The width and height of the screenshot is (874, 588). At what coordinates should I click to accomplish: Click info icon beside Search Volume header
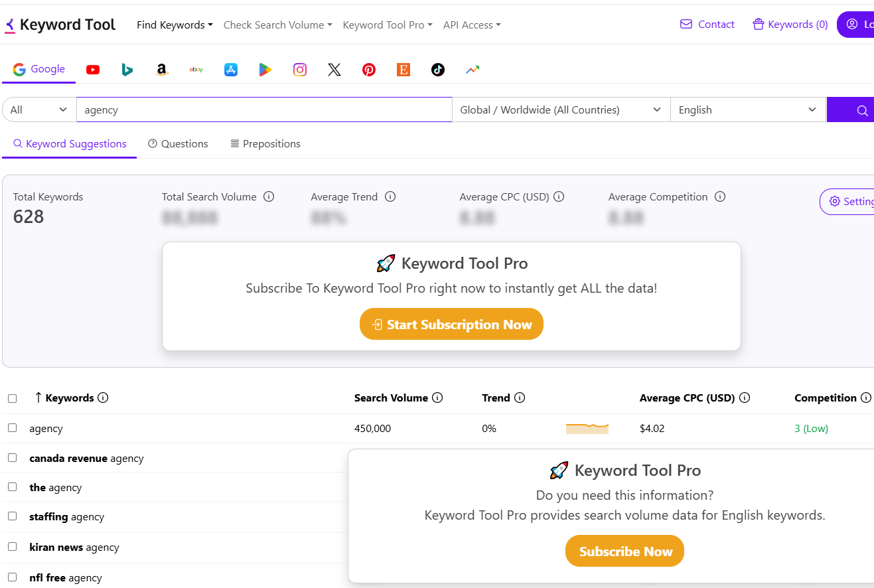point(437,398)
